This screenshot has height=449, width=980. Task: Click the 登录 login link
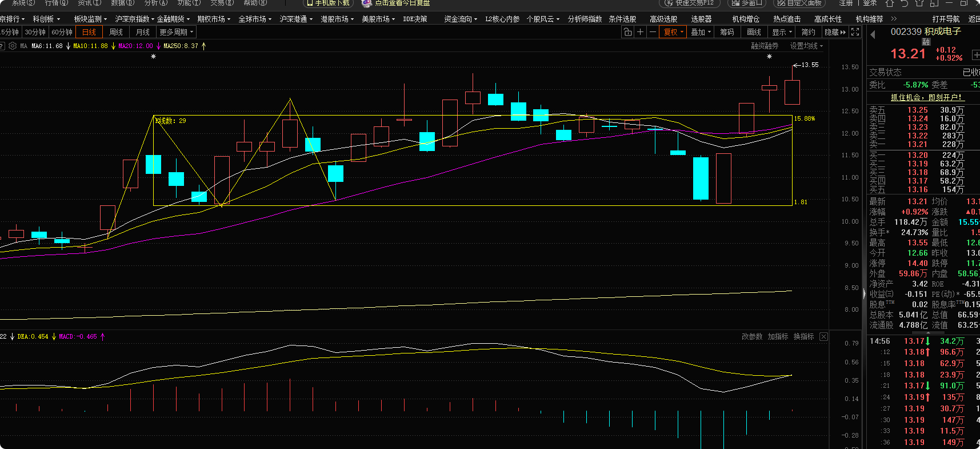(870, 3)
